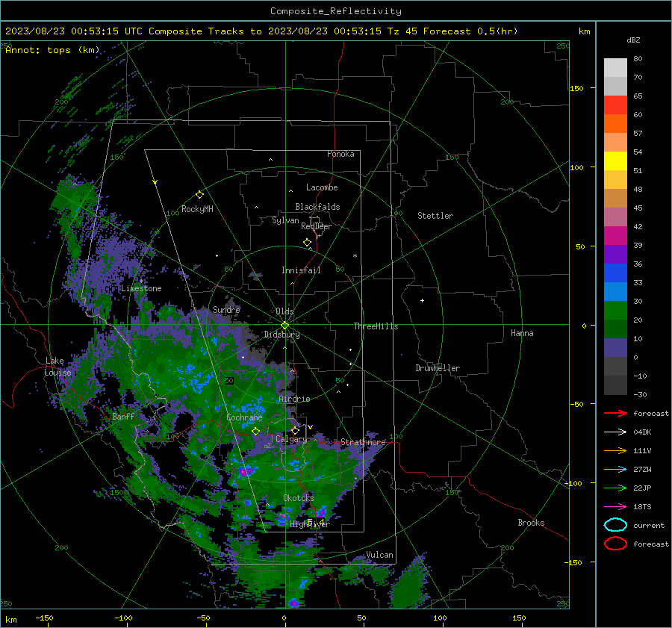672x628 pixels.
Task: Click the '-30' value on dBZ scale
Action: [640, 394]
